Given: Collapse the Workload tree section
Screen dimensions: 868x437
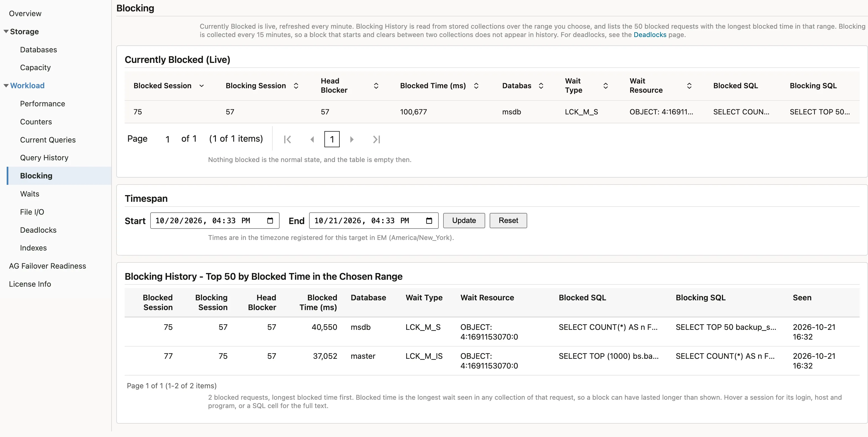Looking at the screenshot, I should 6,86.
